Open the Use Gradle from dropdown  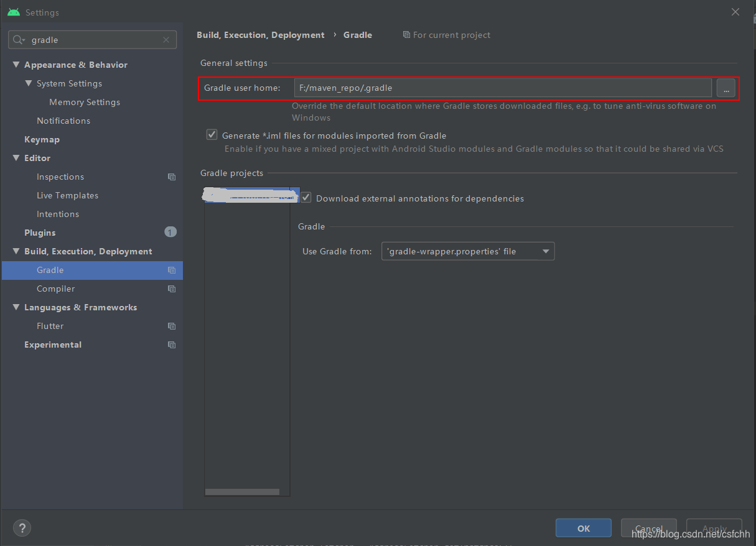coord(468,251)
